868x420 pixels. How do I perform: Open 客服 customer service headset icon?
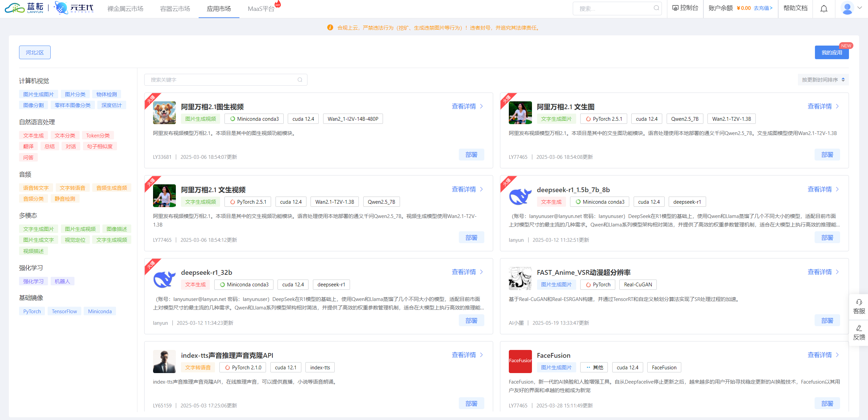[x=859, y=302]
